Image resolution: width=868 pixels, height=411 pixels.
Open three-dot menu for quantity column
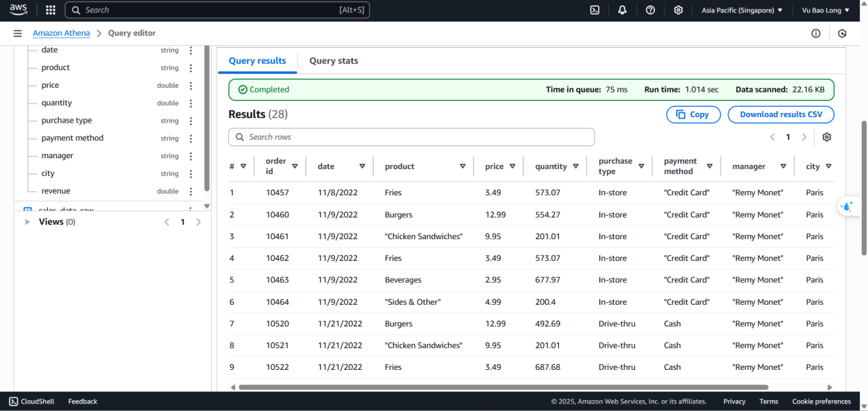click(191, 103)
